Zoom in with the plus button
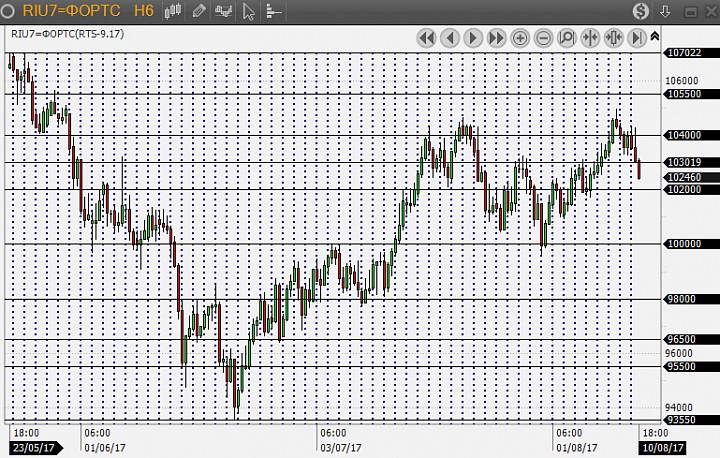The image size is (720, 458). click(520, 38)
